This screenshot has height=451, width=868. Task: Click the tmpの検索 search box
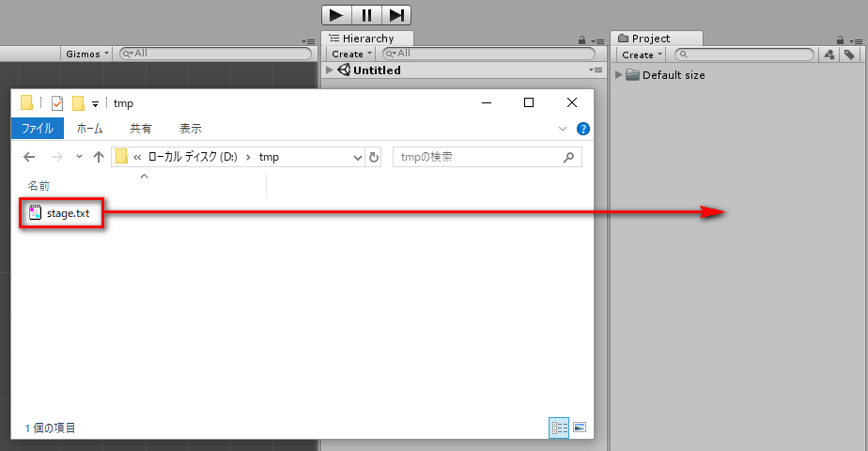488,157
